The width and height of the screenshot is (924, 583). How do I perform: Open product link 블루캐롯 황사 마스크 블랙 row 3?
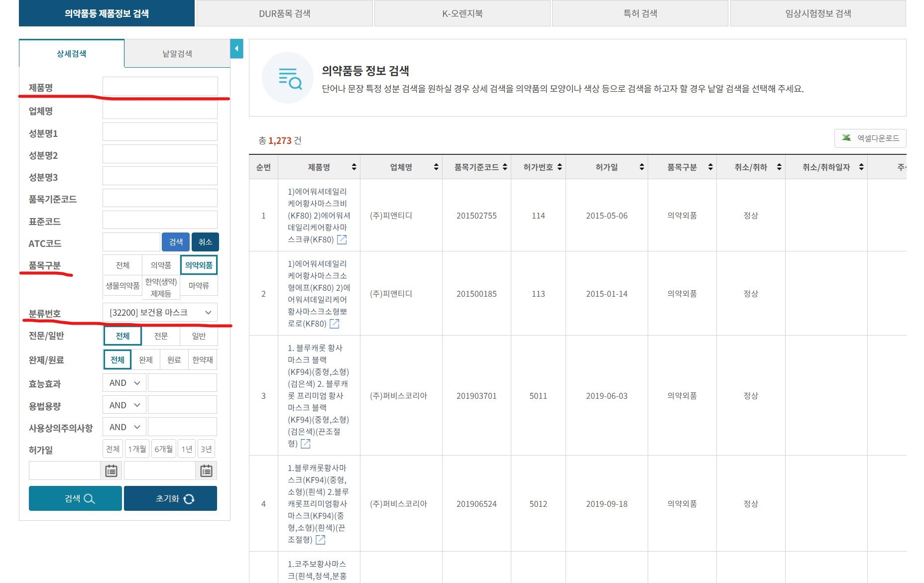pyautogui.click(x=318, y=396)
